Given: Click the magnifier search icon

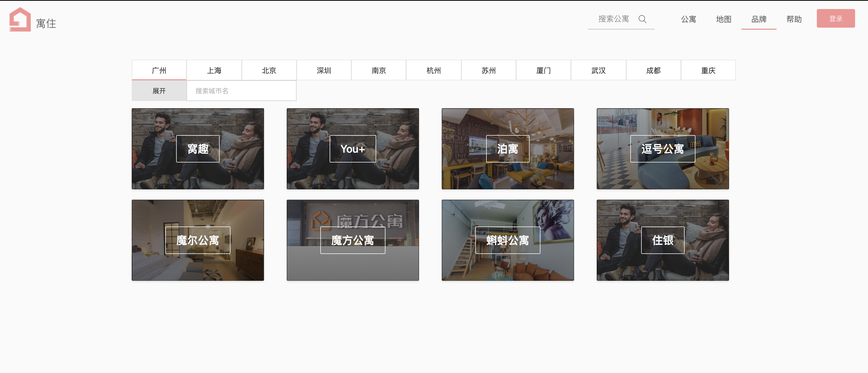Looking at the screenshot, I should 642,19.
